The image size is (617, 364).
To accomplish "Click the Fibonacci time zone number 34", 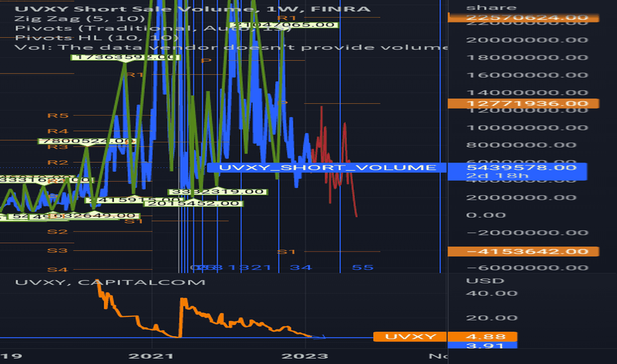I will [301, 267].
